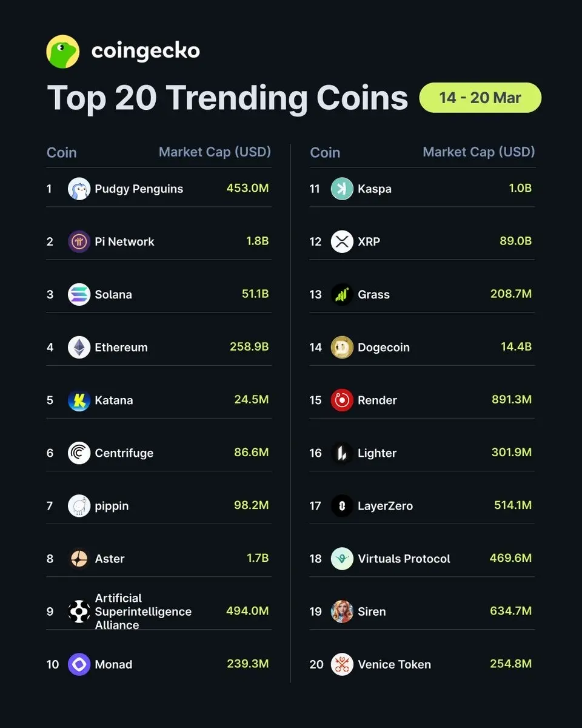
Task: Click the left Market Cap (USD) header
Action: (x=215, y=152)
